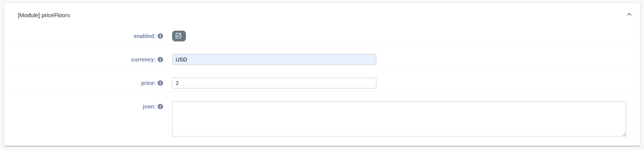Screen dimensions: 644x150
Task: Click the checkmark icon in enabled toggle
Action: click(178, 36)
